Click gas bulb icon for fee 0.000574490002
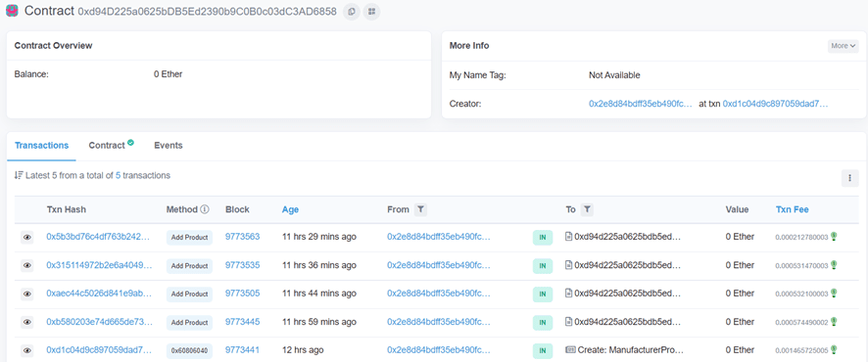 834,322
